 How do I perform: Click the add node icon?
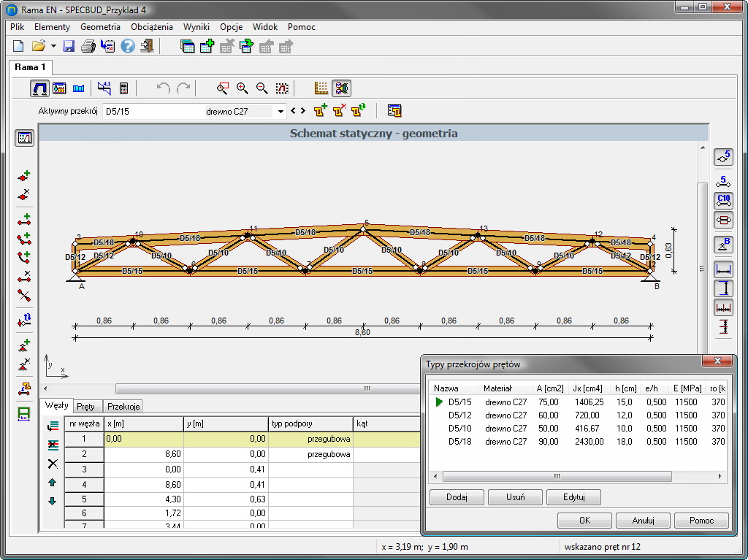tap(24, 176)
